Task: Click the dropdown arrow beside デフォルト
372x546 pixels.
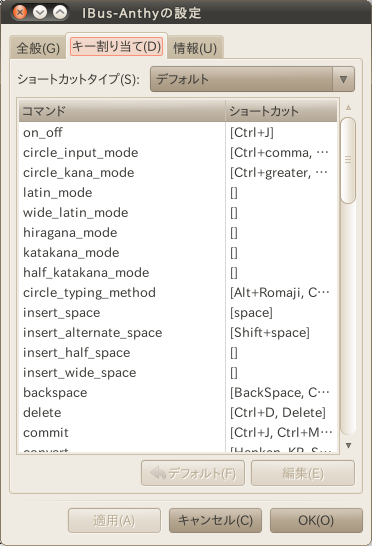Action: tap(343, 79)
